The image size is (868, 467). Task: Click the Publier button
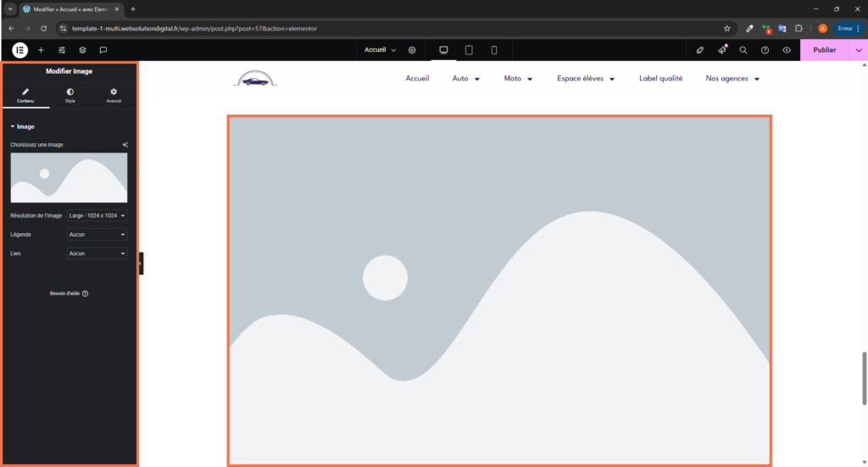824,50
